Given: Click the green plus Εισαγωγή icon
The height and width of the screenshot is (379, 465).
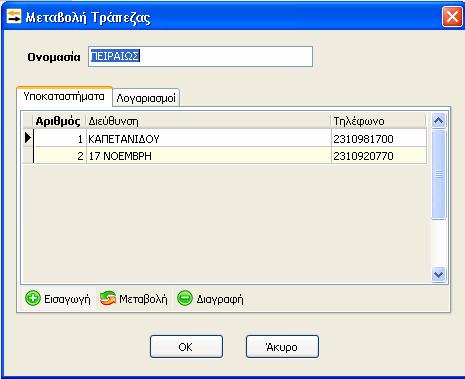Looking at the screenshot, I should (33, 298).
